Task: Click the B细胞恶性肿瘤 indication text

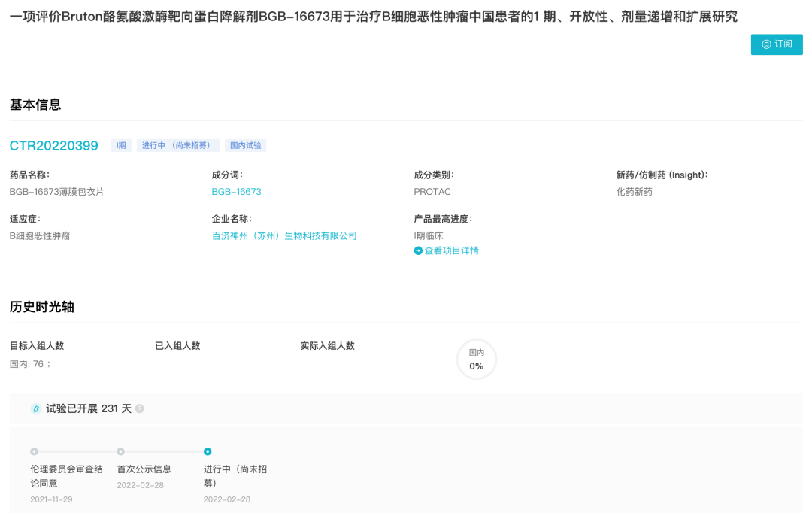Action: click(40, 236)
